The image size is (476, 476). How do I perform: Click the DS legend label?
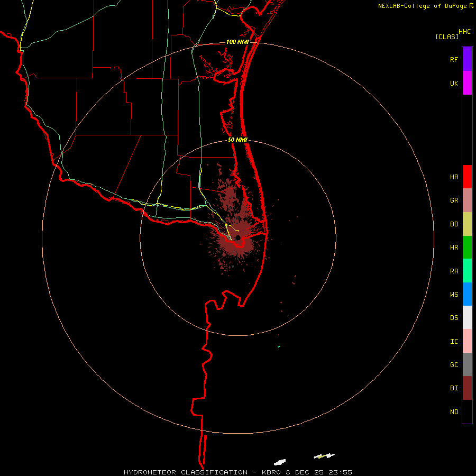click(454, 318)
